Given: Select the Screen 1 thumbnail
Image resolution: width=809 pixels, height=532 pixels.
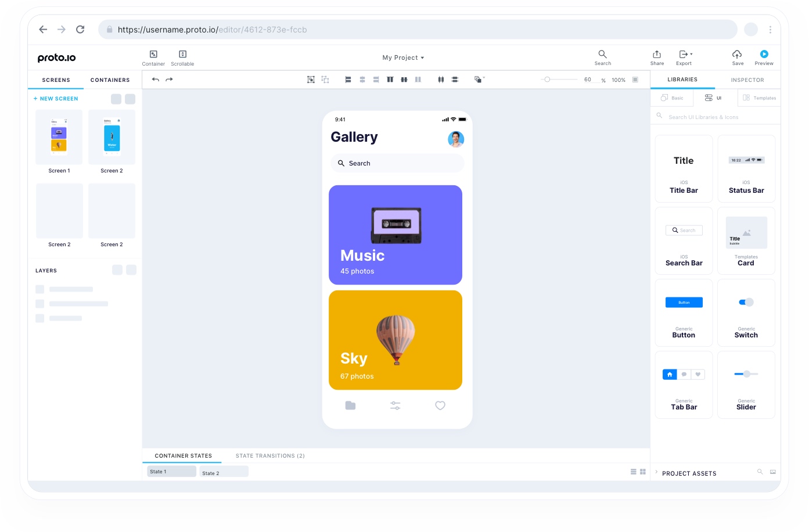Looking at the screenshot, I should tap(59, 137).
